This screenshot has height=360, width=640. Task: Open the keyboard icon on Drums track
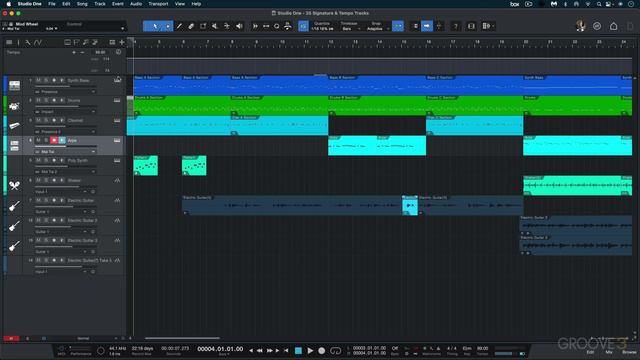point(117,100)
